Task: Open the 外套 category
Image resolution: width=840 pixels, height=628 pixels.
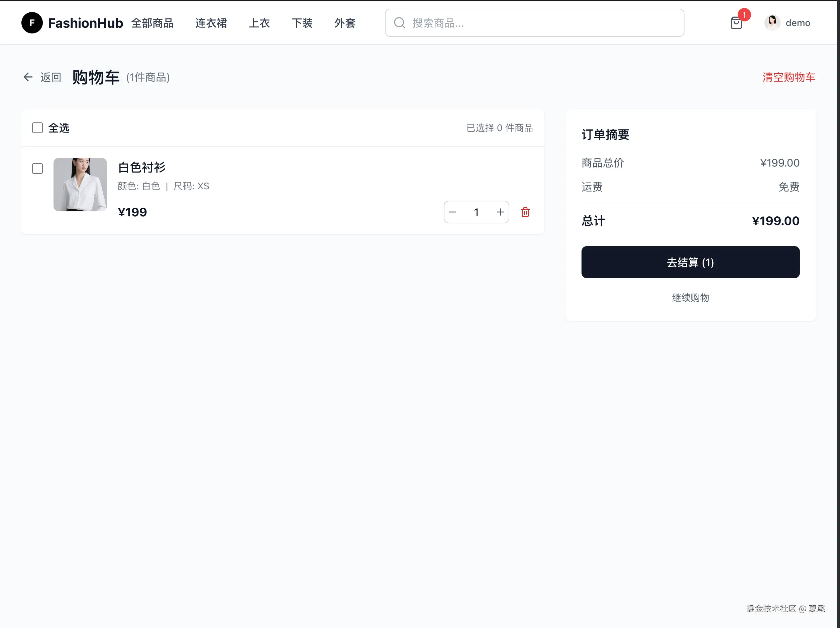Action: click(345, 23)
